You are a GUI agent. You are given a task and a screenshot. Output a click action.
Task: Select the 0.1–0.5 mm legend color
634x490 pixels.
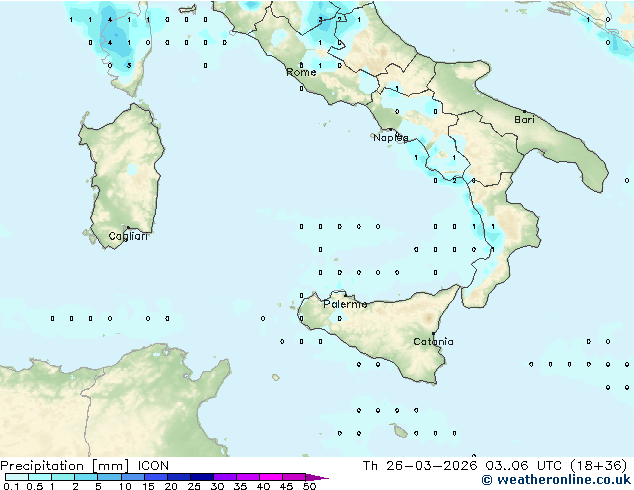coord(17,477)
